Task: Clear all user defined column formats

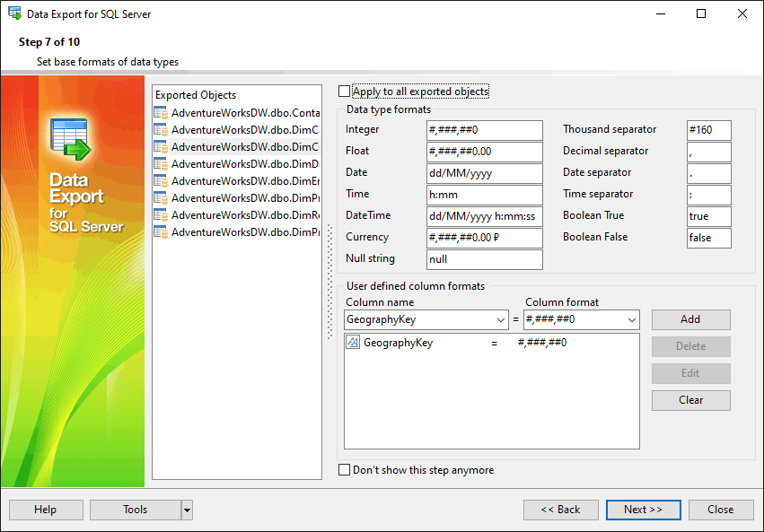Action: click(x=690, y=400)
